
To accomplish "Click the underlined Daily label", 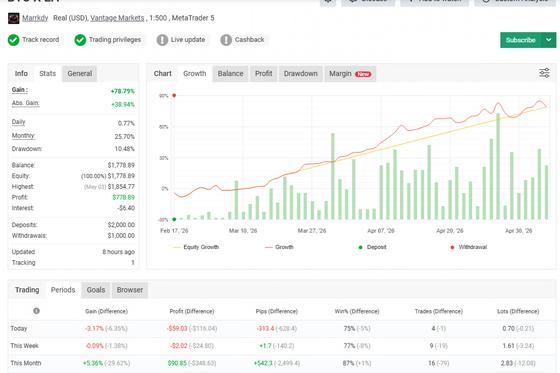I will pyautogui.click(x=19, y=122).
